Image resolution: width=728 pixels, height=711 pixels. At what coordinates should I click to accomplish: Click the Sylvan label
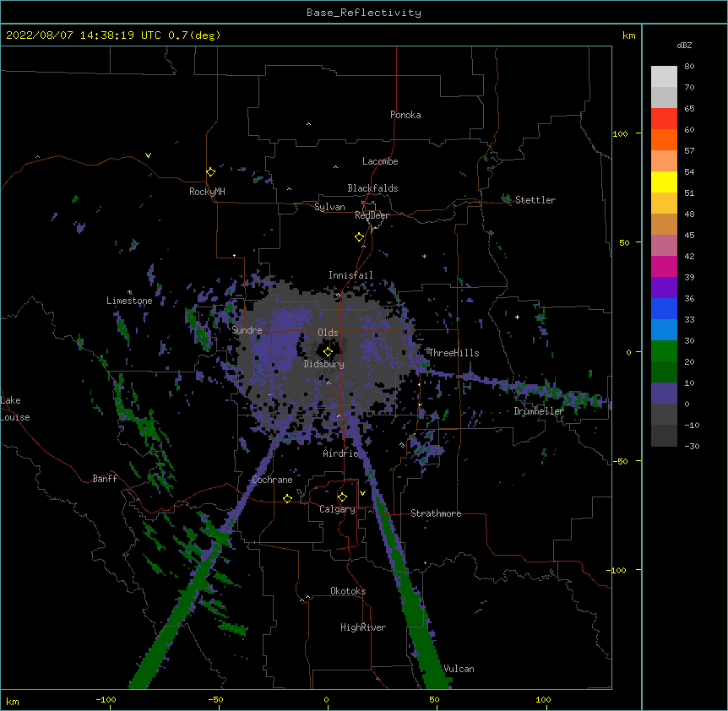[329, 207]
